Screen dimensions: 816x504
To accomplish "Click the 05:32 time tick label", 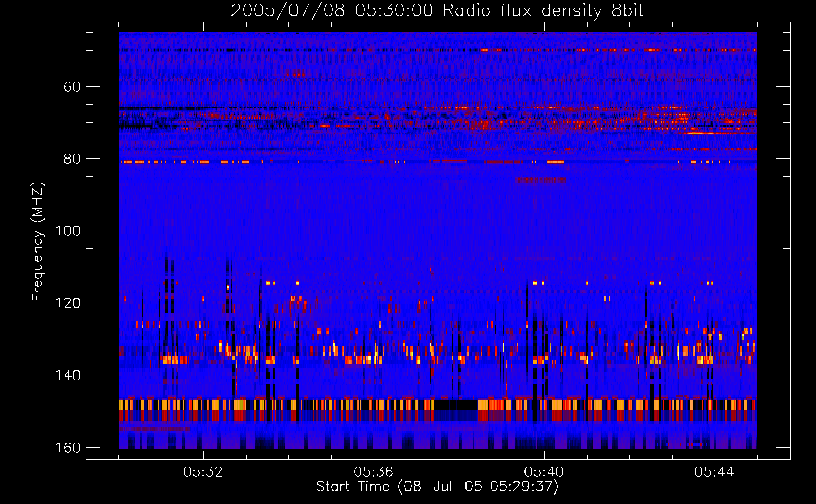I will click(203, 472).
